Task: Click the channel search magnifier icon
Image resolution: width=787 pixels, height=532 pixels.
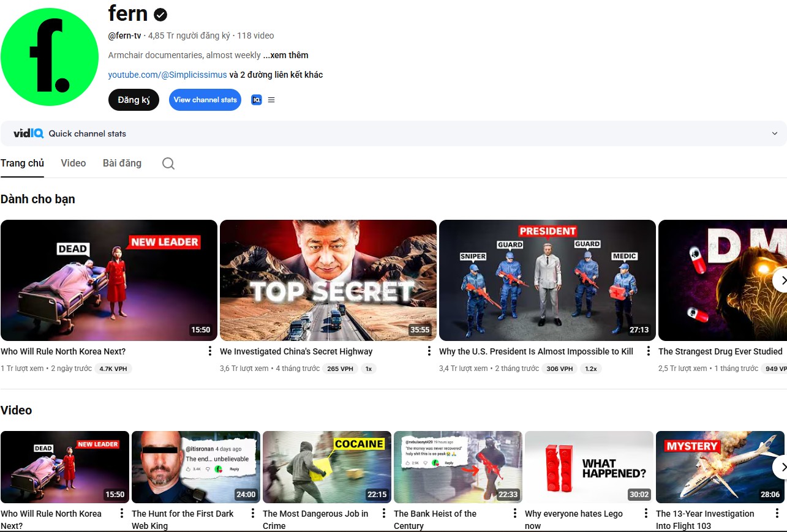Action: coord(168,163)
